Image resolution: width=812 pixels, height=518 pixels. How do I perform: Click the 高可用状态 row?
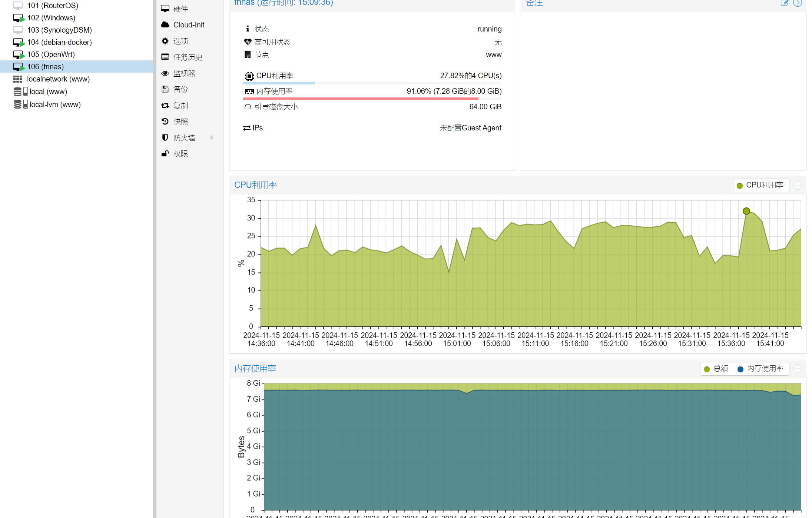tap(372, 42)
